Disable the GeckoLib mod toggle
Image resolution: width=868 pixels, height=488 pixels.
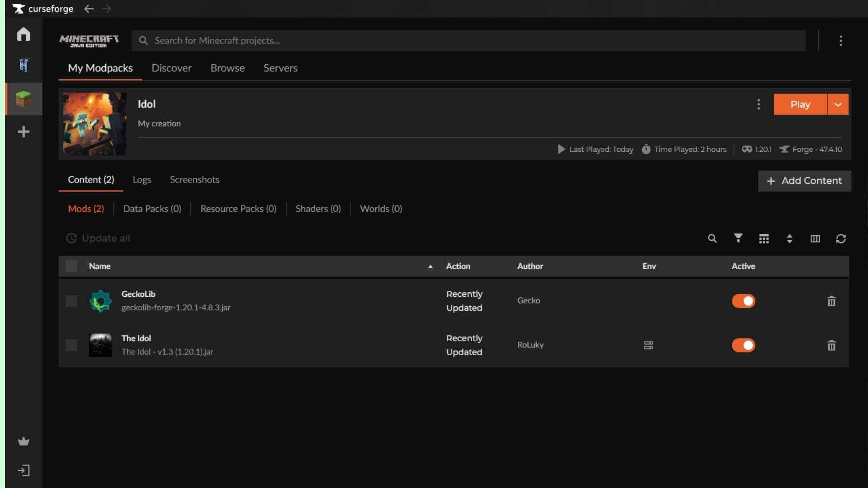[744, 301]
